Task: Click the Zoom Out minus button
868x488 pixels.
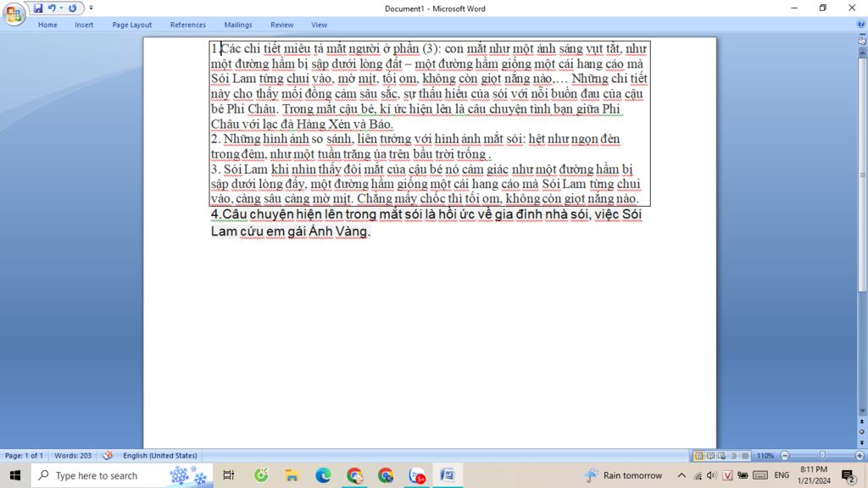Action: (784, 456)
